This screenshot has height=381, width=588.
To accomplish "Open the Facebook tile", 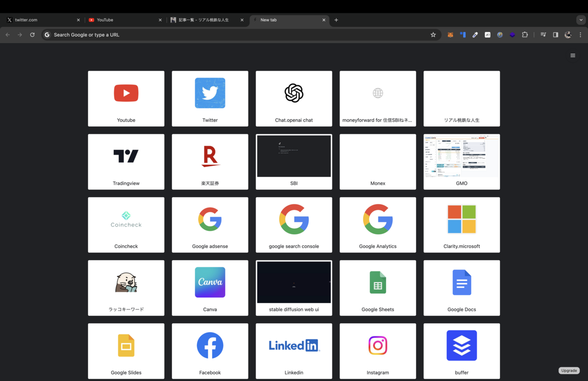I will click(x=210, y=351).
